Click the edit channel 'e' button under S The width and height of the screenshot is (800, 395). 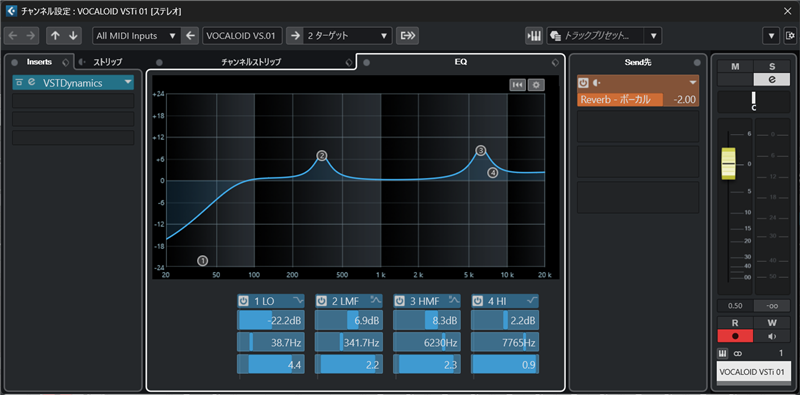[x=771, y=79]
